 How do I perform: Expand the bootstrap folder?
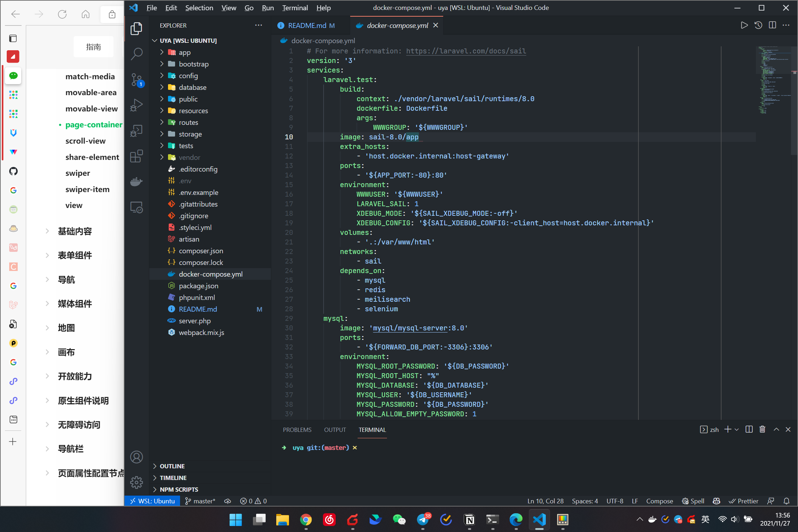(x=210, y=64)
